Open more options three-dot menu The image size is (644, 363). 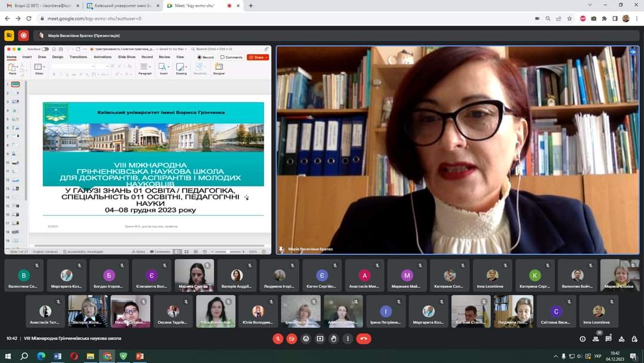tap(348, 339)
